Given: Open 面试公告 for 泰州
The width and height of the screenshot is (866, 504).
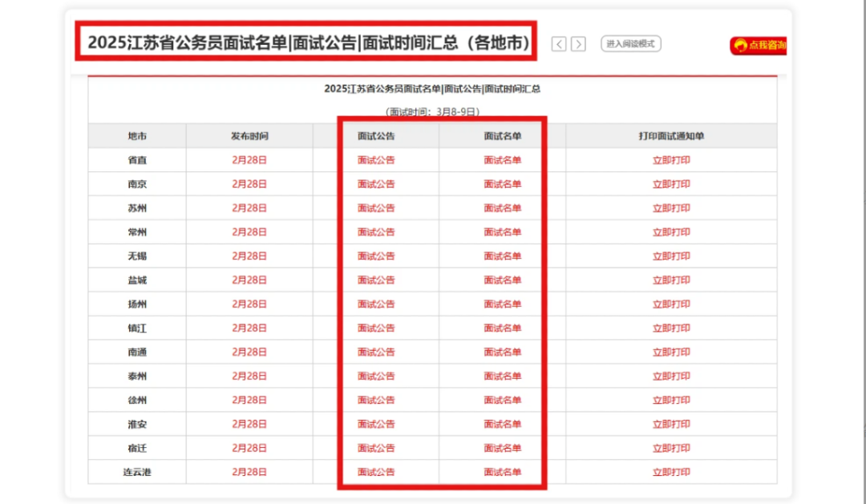Looking at the screenshot, I should (x=376, y=376).
